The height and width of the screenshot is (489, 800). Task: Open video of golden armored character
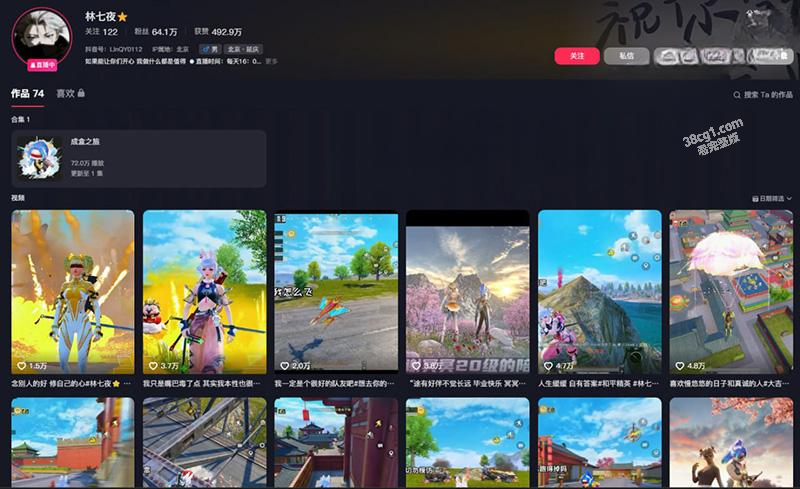(x=73, y=292)
